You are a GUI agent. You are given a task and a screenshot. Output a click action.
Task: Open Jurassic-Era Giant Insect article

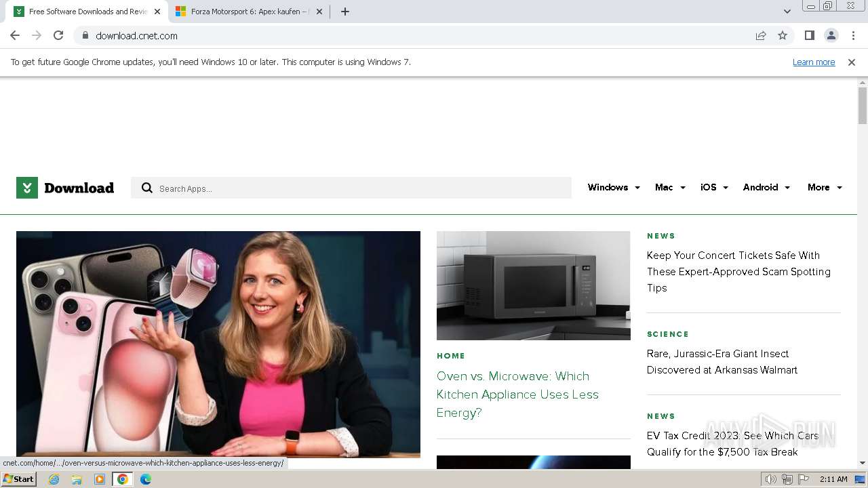722,362
